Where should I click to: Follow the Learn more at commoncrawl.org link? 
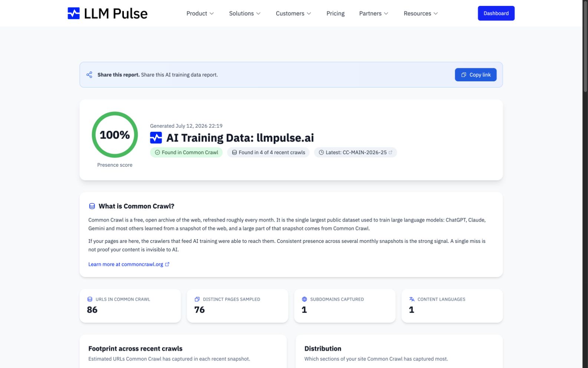pyautogui.click(x=129, y=264)
